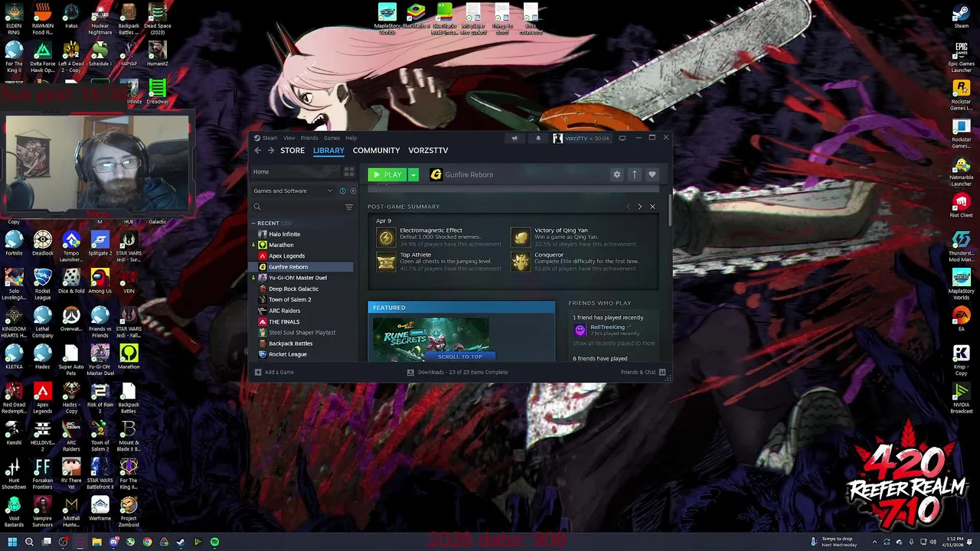Select Apex Legends in the library list

(x=302, y=256)
